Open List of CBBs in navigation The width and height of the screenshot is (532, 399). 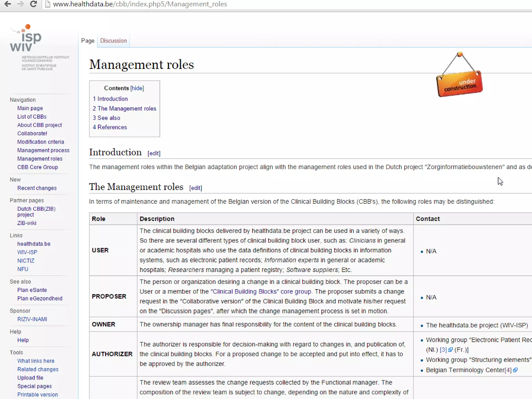[x=32, y=117]
